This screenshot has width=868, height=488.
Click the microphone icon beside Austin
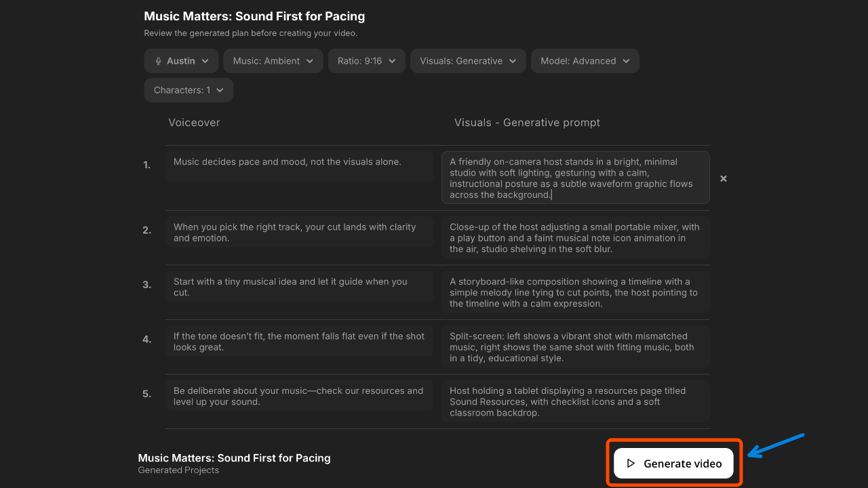pyautogui.click(x=159, y=61)
